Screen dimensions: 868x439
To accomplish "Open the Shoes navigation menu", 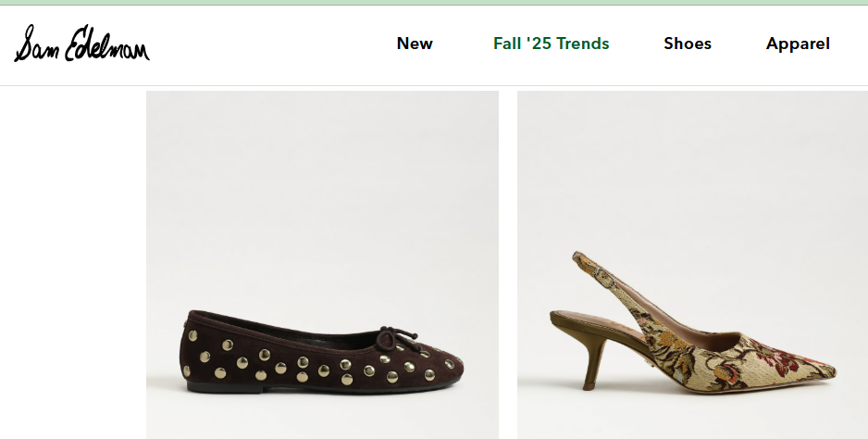I will point(687,44).
